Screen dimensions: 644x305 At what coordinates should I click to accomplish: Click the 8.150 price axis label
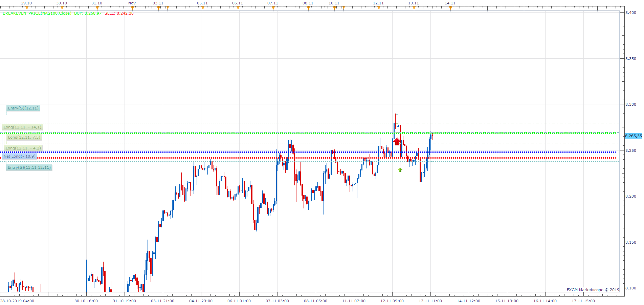631,242
